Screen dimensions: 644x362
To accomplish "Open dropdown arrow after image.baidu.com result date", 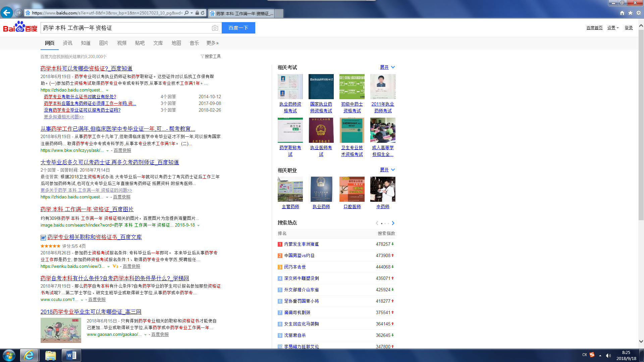I will 198,226.
